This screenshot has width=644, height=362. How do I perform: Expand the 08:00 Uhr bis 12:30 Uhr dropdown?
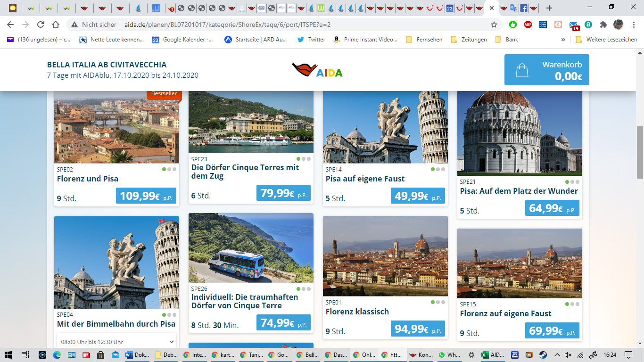[116, 342]
